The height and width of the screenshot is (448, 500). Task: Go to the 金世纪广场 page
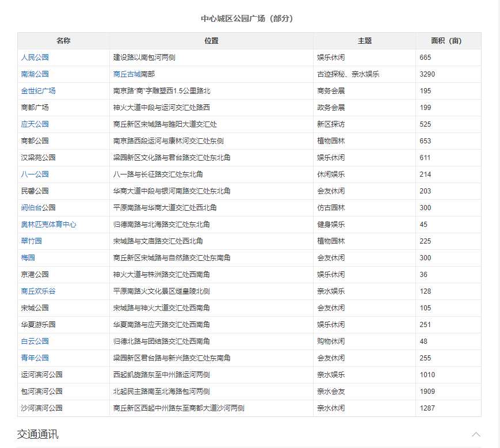tap(39, 91)
